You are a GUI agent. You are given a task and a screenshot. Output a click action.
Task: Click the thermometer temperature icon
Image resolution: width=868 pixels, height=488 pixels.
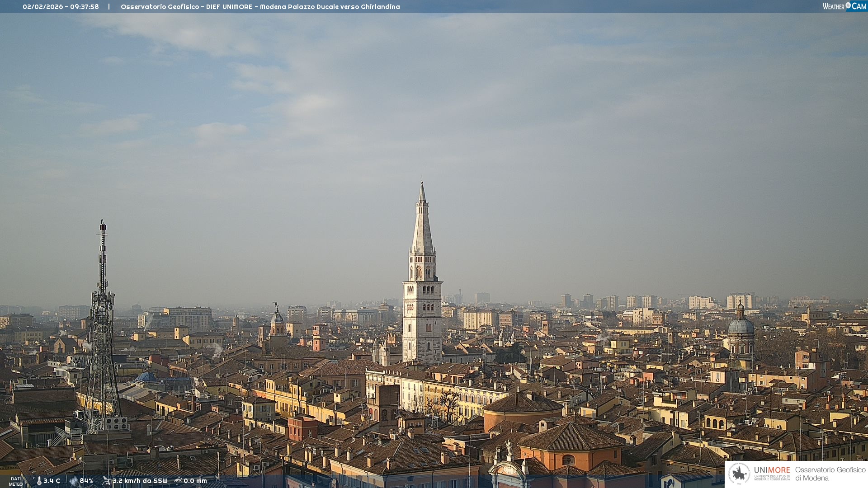(x=39, y=481)
